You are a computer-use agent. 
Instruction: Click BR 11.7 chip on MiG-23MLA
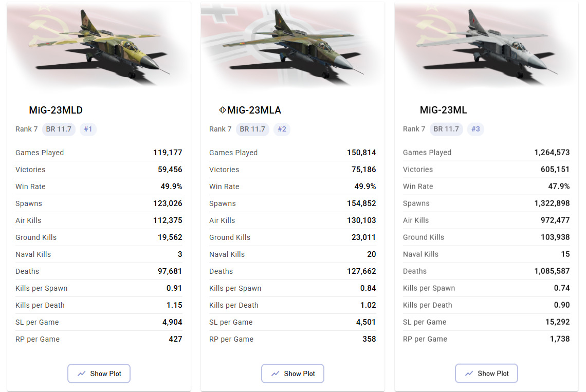[x=252, y=129]
